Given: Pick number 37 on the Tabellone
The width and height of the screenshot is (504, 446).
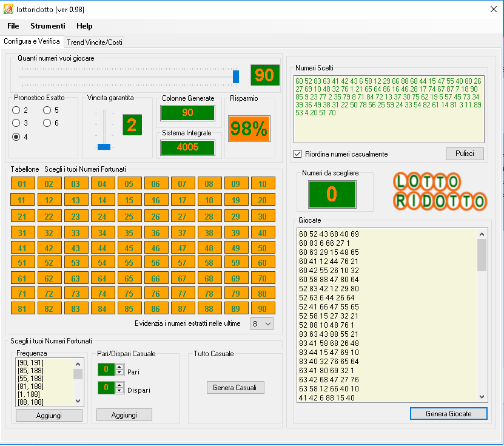Looking at the screenshot, I should (183, 232).
